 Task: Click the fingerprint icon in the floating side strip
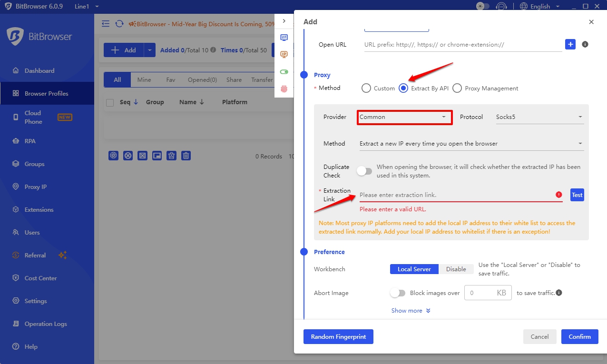coord(284,89)
